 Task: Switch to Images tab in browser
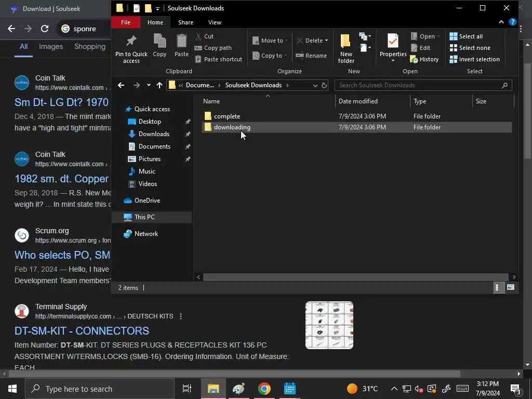click(51, 46)
